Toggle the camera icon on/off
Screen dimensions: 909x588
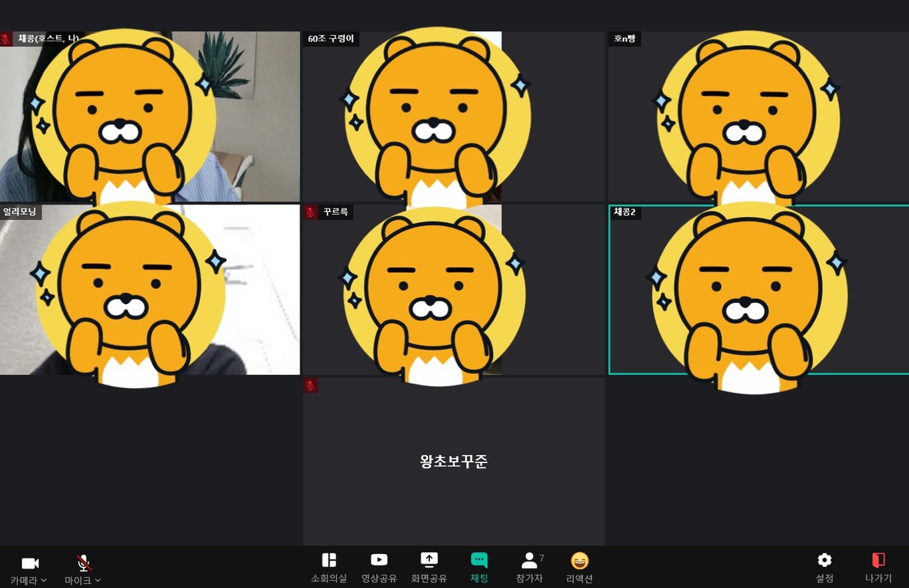click(30, 563)
